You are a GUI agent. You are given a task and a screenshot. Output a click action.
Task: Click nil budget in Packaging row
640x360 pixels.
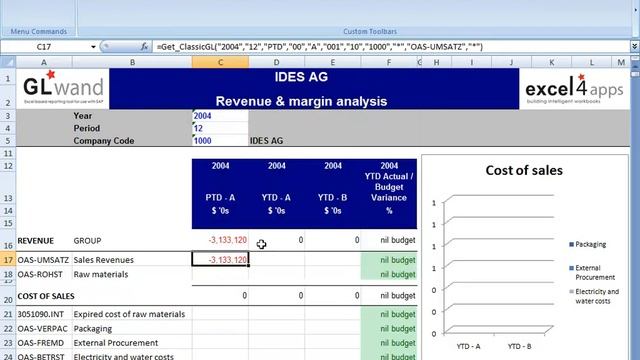[x=389, y=329]
